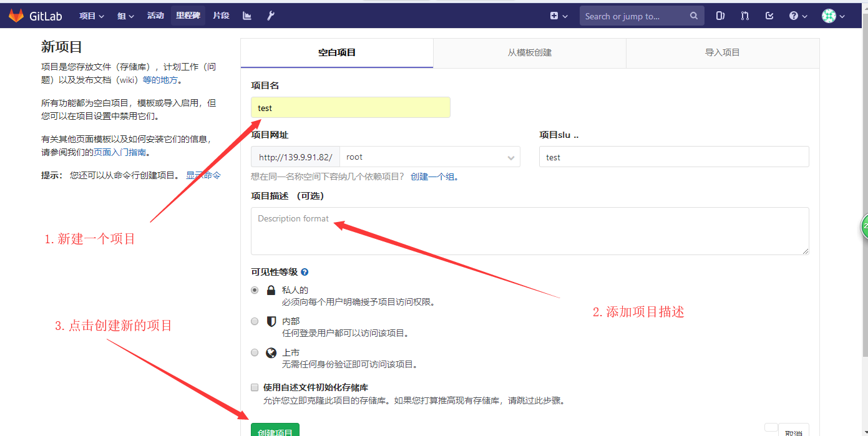
Task: Click the green 创建项目 button
Action: (275, 430)
